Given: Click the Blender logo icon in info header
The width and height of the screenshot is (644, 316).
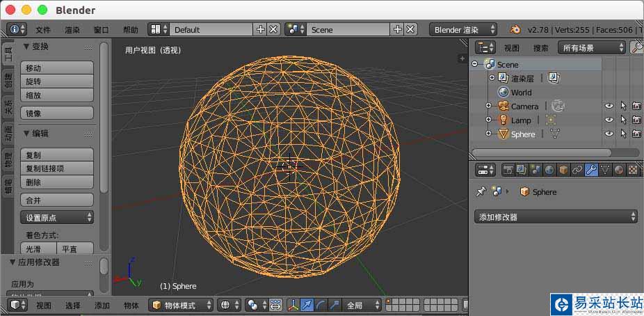Looking at the screenshot, I should click(x=515, y=30).
